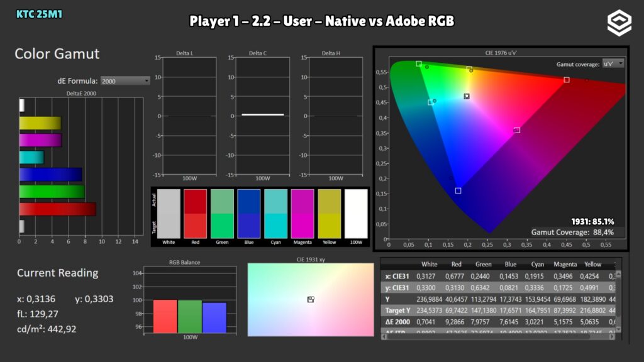Click the green bar in DeltaE 2000 chart
This screenshot has height=362, width=644.
52,192
